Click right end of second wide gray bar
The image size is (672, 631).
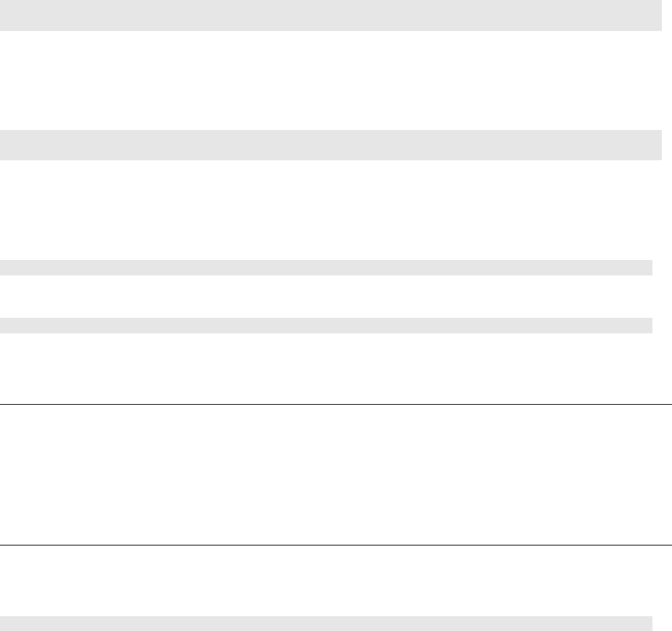(x=657, y=144)
